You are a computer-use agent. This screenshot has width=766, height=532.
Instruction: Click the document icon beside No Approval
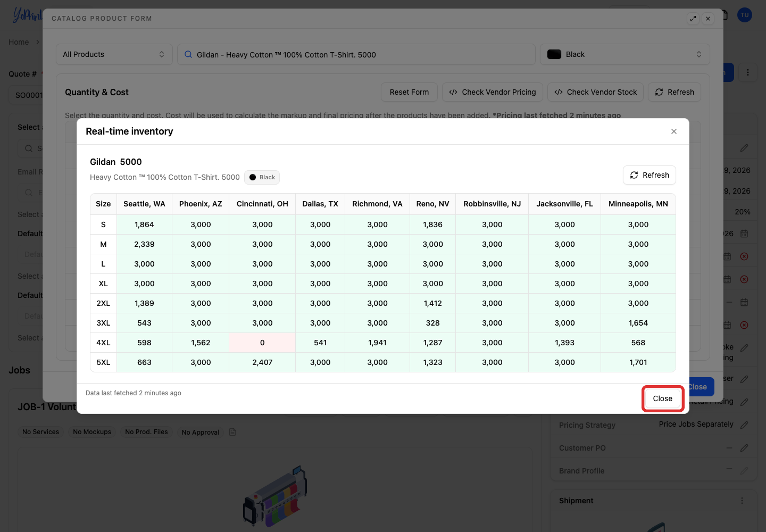(232, 432)
